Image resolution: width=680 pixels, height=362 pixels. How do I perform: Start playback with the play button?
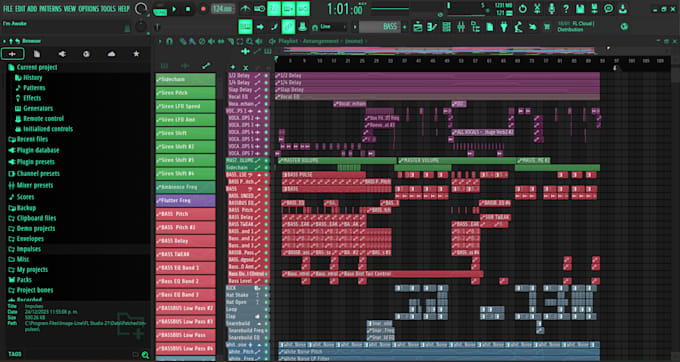point(174,9)
